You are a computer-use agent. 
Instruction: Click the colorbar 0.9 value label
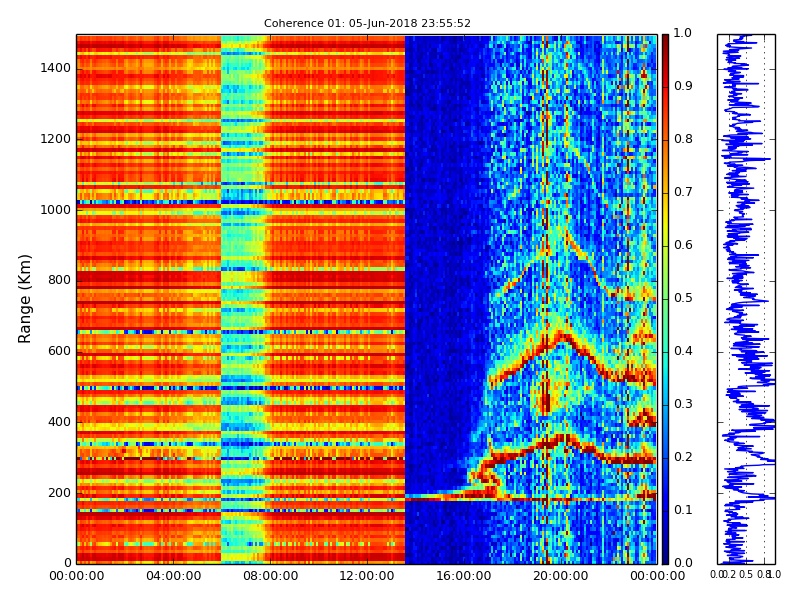(x=683, y=86)
